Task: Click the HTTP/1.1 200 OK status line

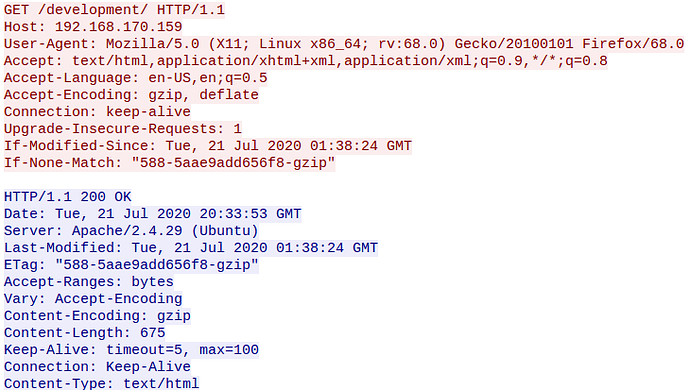Action: pyautogui.click(x=68, y=197)
